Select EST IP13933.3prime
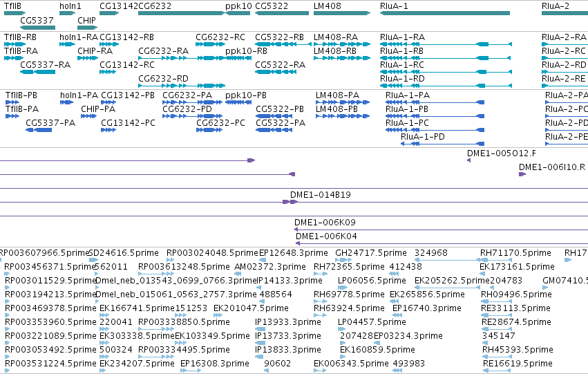Screen dimensions: 588x374 tap(260, 329)
